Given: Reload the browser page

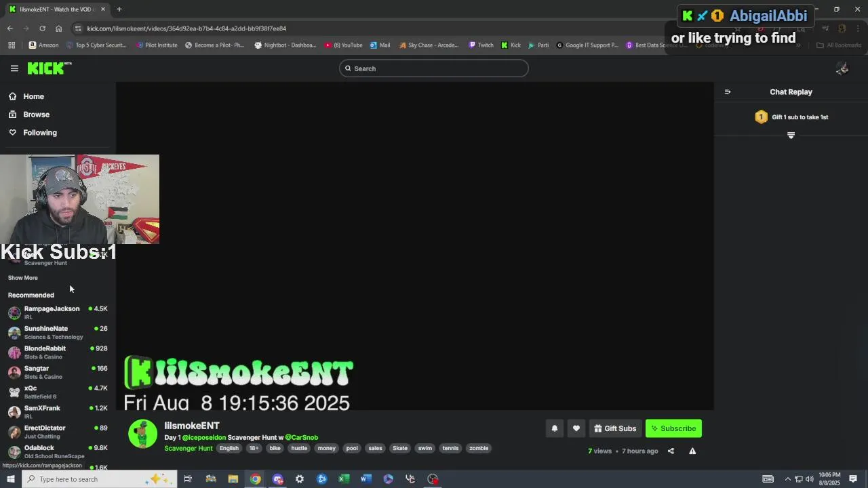Looking at the screenshot, I should (x=42, y=28).
